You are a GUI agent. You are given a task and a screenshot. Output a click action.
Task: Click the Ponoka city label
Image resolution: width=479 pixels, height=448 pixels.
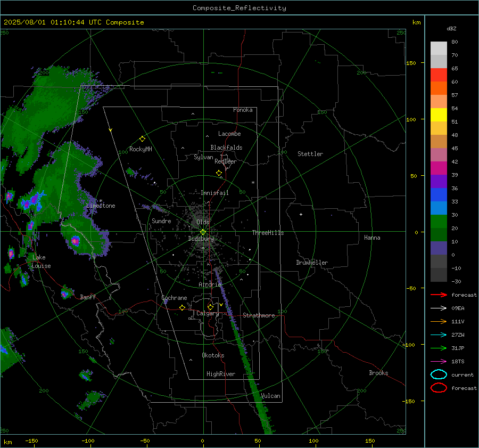tap(243, 110)
